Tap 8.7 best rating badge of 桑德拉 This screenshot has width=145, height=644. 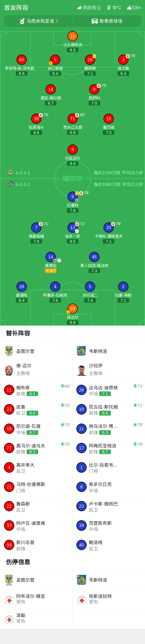click(51, 271)
